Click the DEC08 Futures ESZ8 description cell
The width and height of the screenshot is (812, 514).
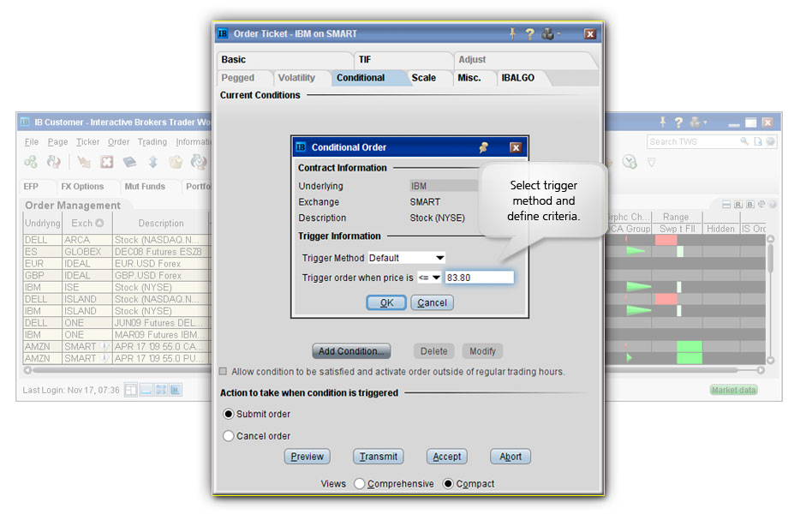tap(160, 252)
